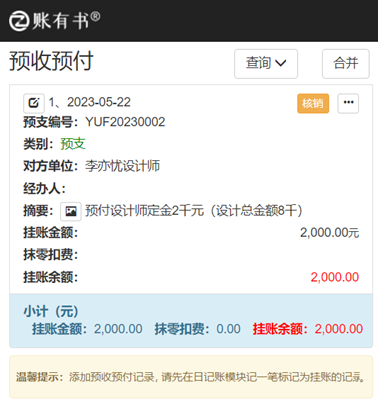Click the orange 核销 button
Image resolution: width=378 pixels, height=402 pixels.
313,103
